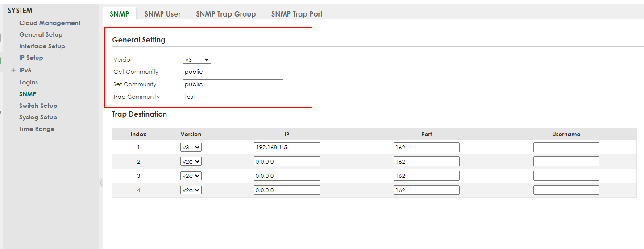Screen dimensions: 644x249
Task: Collapse the sidebar using the arrow handle
Action: pos(101,183)
